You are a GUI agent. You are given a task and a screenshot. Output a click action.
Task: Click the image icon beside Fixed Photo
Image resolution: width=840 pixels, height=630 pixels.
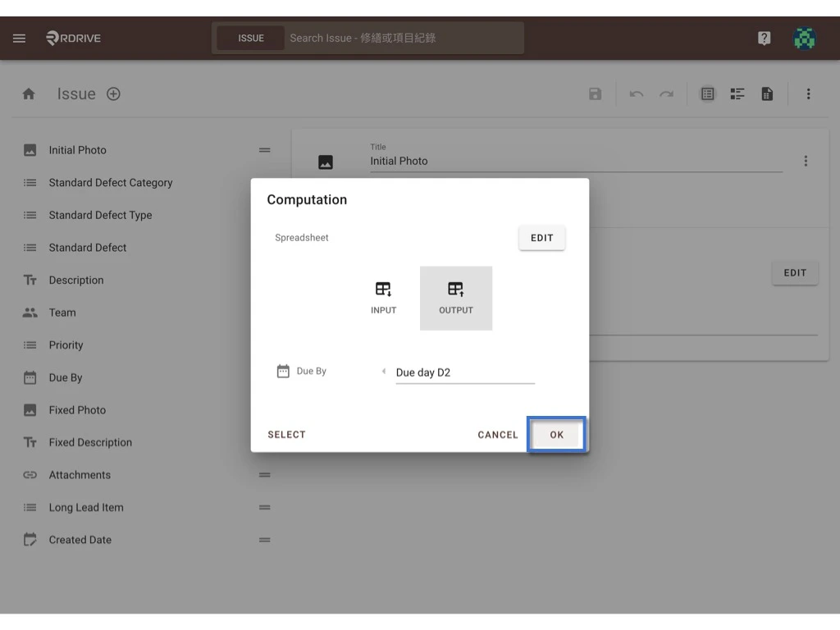(x=30, y=410)
